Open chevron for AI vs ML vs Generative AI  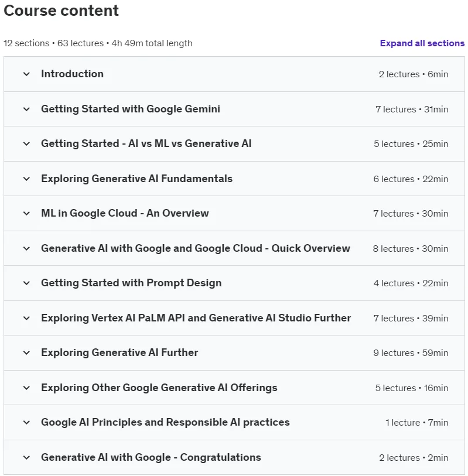(x=27, y=143)
